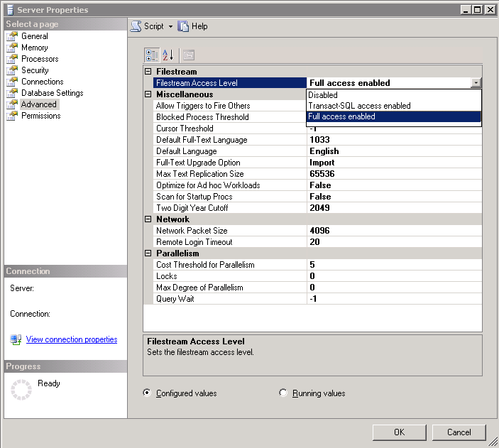The width and height of the screenshot is (499, 448).
Task: Choose Full access enabled list option
Action: point(394,116)
